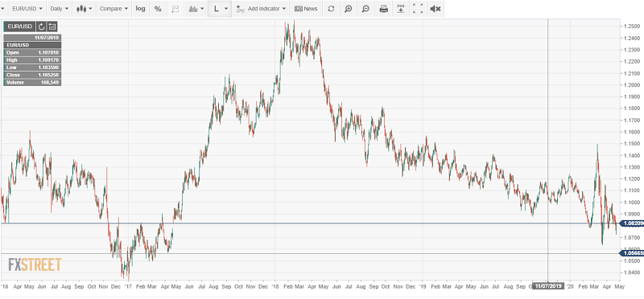Viewport: 644px width, 299px height.
Task: Download chart as PNG image
Action: [401, 9]
